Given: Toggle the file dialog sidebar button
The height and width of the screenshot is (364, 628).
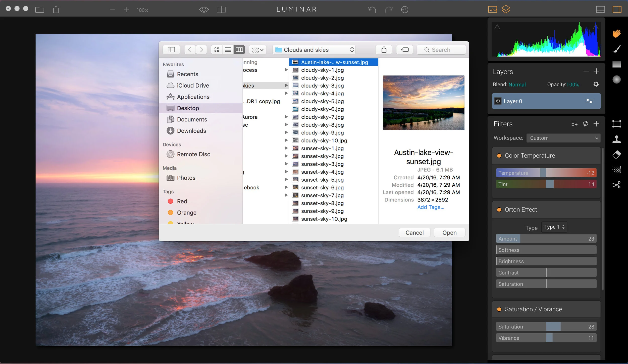Looking at the screenshot, I should 171,50.
